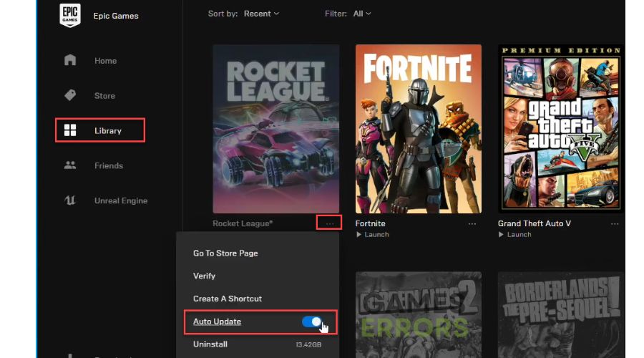Screen dimensions: 644x358
Task: Toggle the Auto Update switch
Action: (x=312, y=321)
